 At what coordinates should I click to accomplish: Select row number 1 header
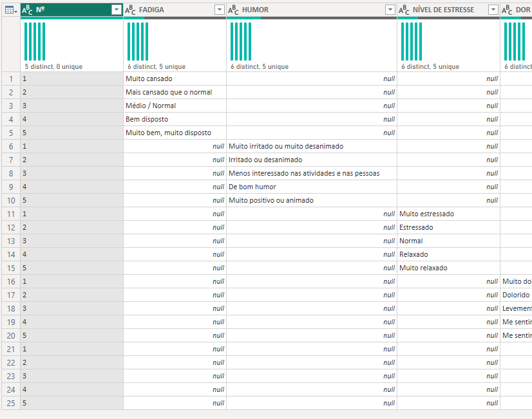tap(11, 79)
